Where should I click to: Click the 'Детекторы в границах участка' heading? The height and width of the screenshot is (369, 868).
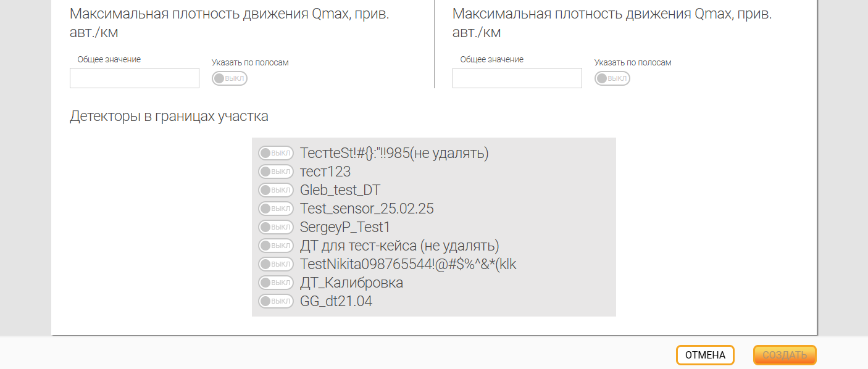(x=169, y=116)
